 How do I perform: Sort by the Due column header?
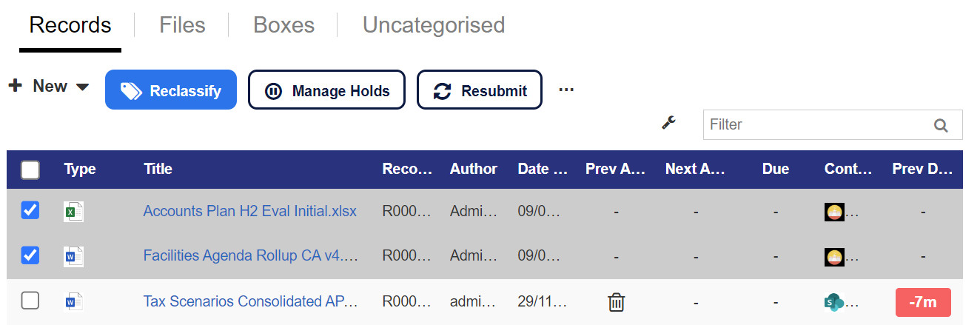[775, 169]
